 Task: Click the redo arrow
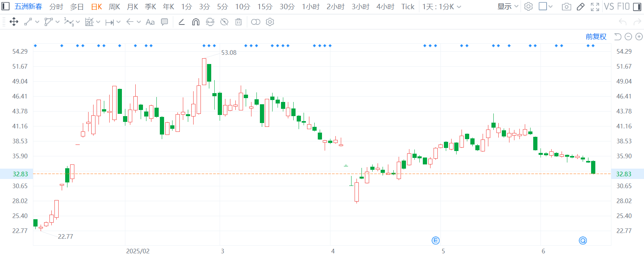pos(637,22)
